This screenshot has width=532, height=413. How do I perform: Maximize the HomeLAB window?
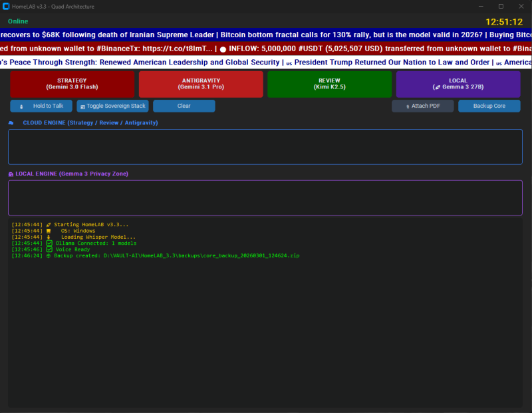[x=501, y=7]
